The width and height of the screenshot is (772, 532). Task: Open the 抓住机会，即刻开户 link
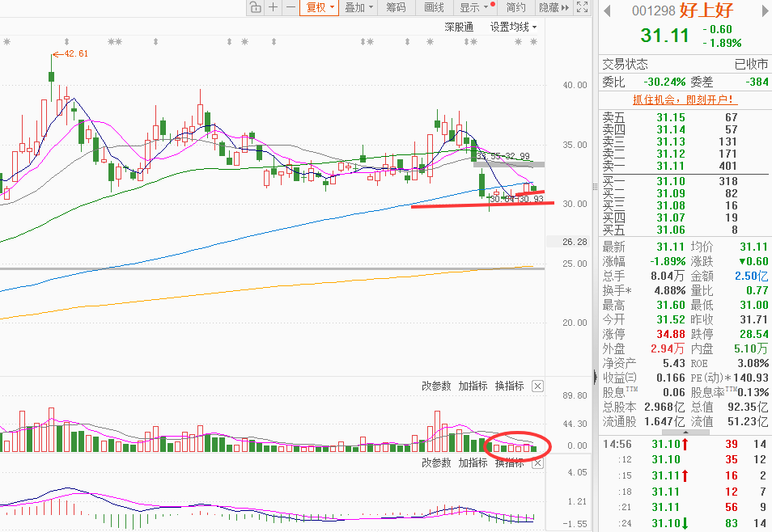(685, 100)
